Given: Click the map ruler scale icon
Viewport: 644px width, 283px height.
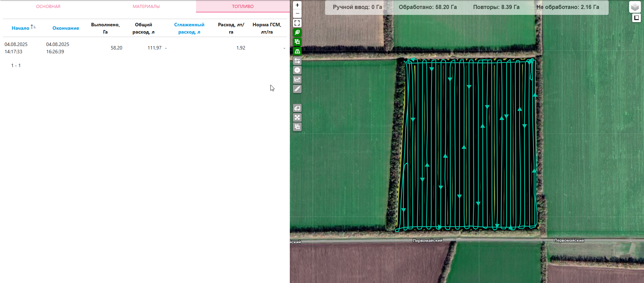Looking at the screenshot, I should [x=636, y=18].
